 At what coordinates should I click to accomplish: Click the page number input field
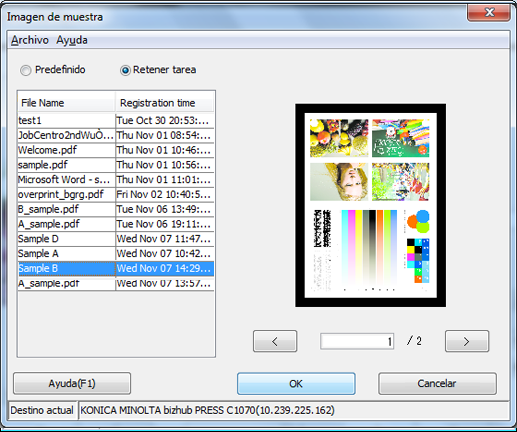pos(357,341)
